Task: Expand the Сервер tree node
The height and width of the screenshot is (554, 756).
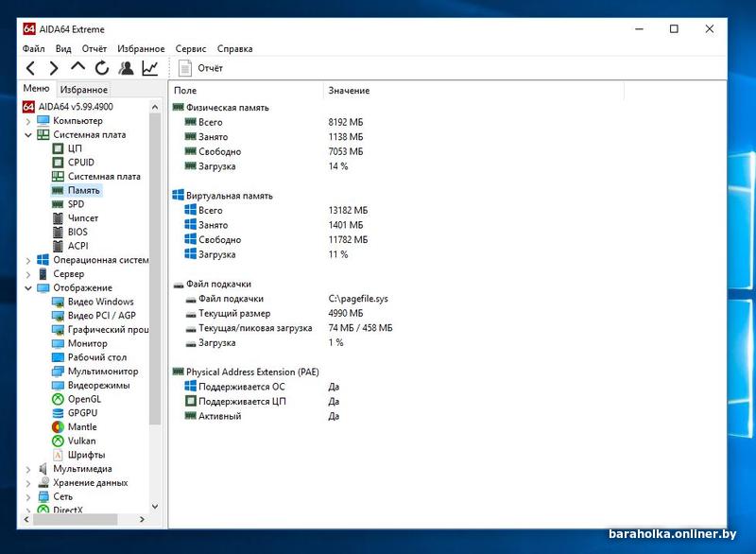Action: pyautogui.click(x=28, y=274)
